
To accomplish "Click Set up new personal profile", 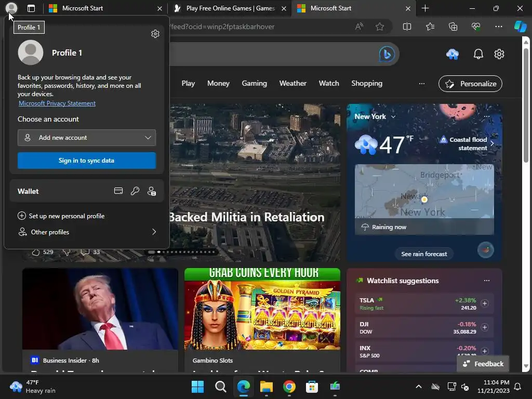I will pyautogui.click(x=61, y=216).
